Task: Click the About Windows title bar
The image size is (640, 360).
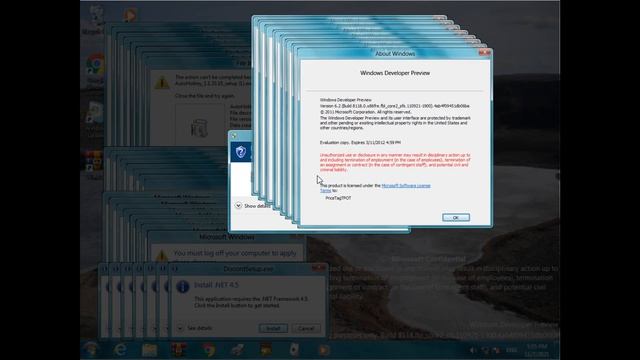Action: click(x=395, y=53)
